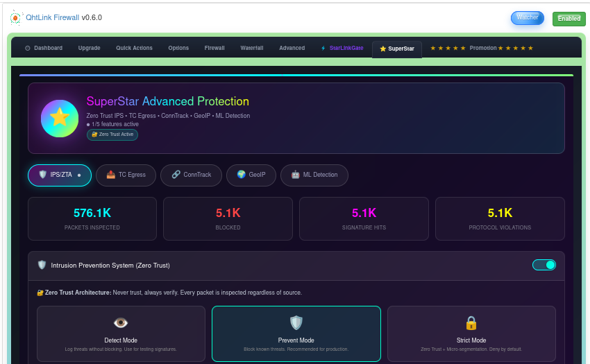
Task: Click the eye icon in Detect Mode card
Action: pos(121,323)
